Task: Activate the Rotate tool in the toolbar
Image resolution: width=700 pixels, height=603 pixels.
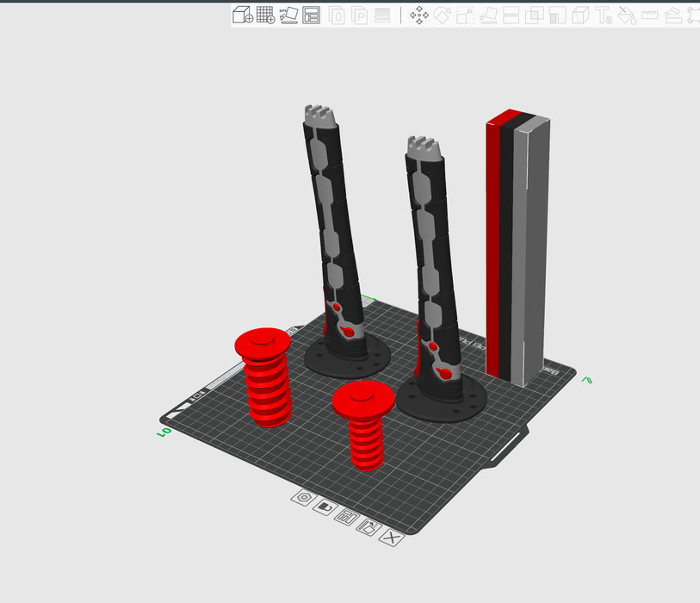Action: (443, 15)
